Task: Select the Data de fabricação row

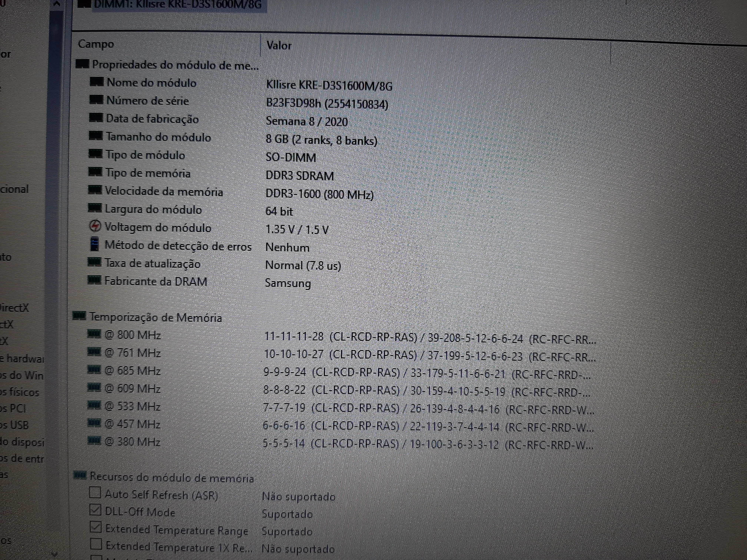Action: [x=152, y=119]
